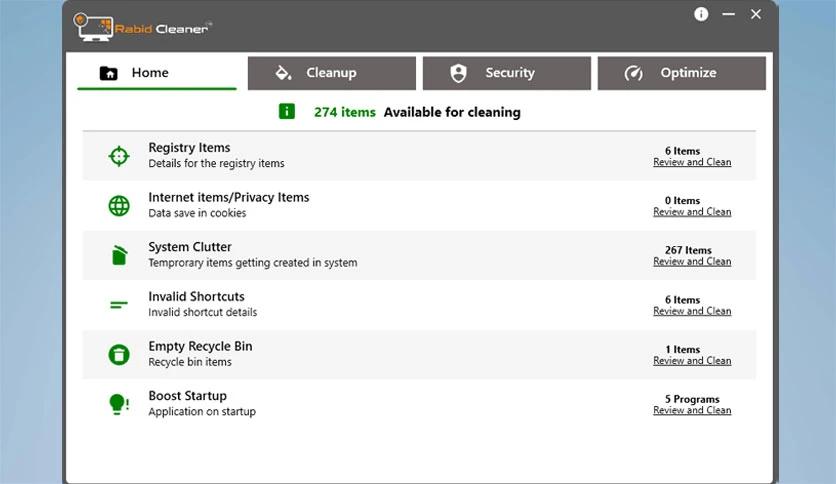Viewport: 836px width, 484px height.
Task: Click the Security shield icon
Action: pos(458,73)
